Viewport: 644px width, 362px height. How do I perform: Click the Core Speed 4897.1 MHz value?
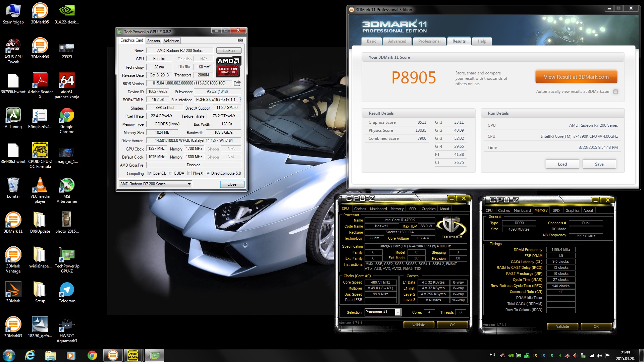coord(380,282)
